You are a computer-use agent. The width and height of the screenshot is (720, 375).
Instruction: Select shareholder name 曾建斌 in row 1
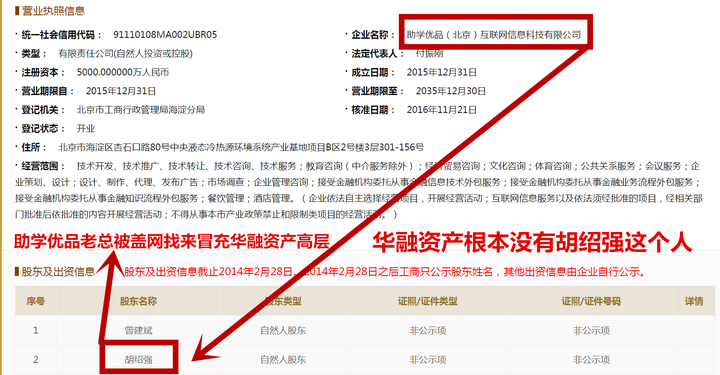pyautogui.click(x=138, y=330)
